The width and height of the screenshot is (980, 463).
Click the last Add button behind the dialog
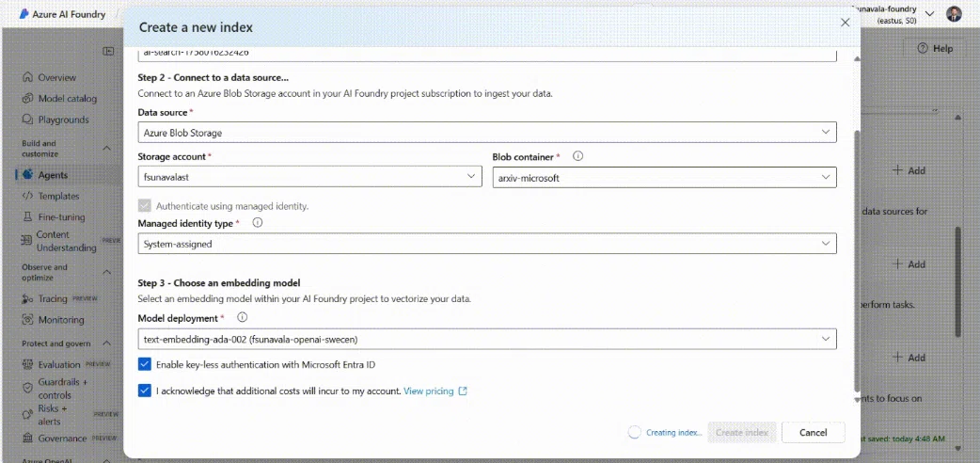coord(909,358)
